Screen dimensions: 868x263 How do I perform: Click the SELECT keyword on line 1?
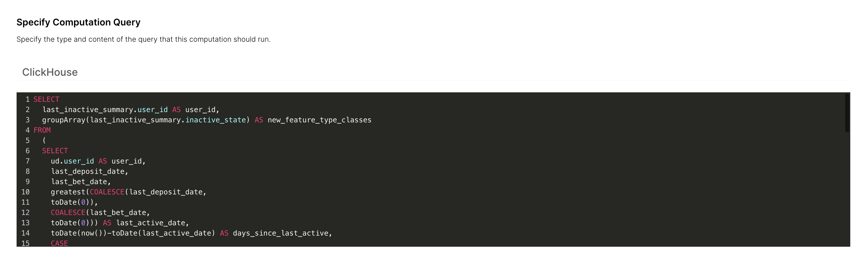(46, 99)
